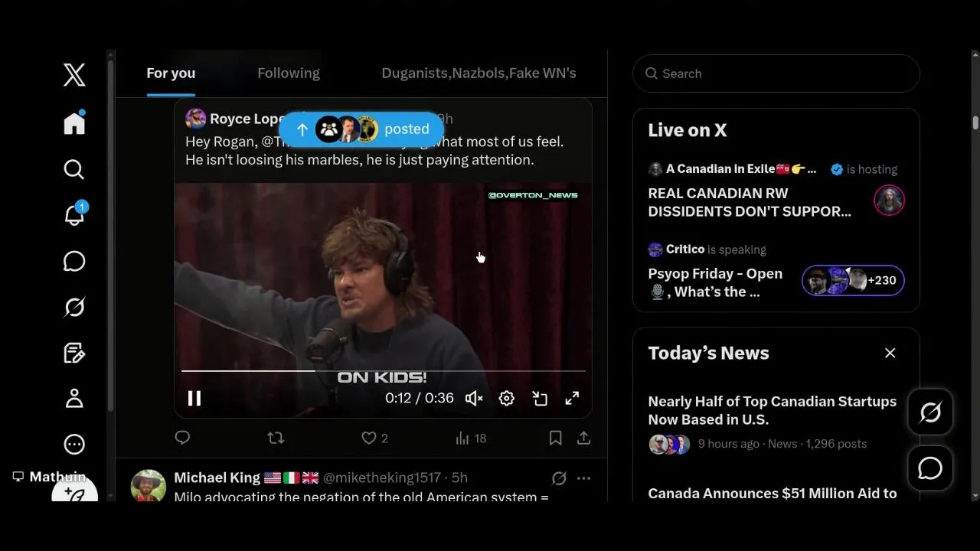Expand video to fullscreen
This screenshot has height=551, width=980.
(572, 398)
